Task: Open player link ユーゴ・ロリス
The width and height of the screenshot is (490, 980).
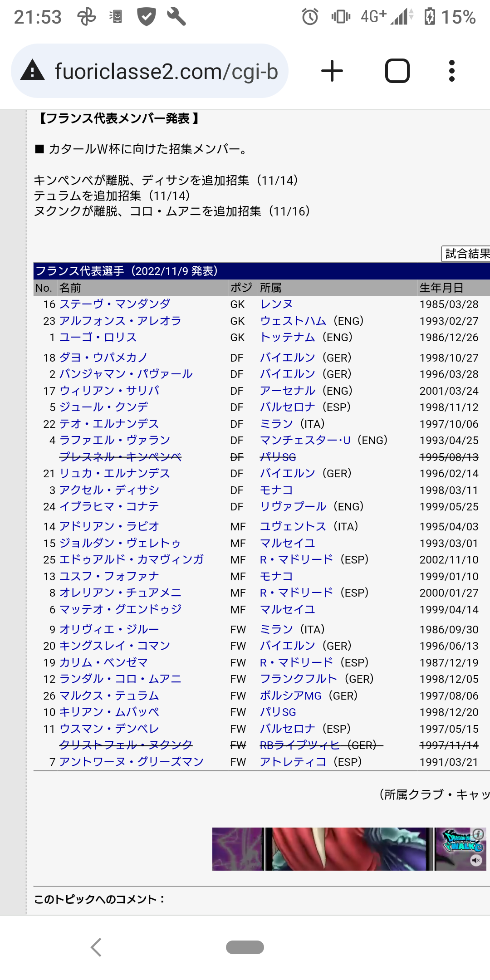Action: coord(98,337)
